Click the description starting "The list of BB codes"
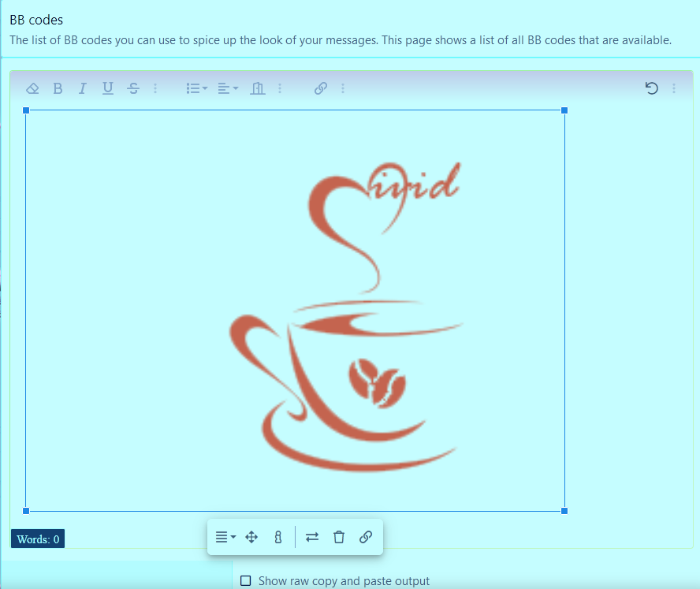Viewport: 700px width, 589px height. pos(341,40)
